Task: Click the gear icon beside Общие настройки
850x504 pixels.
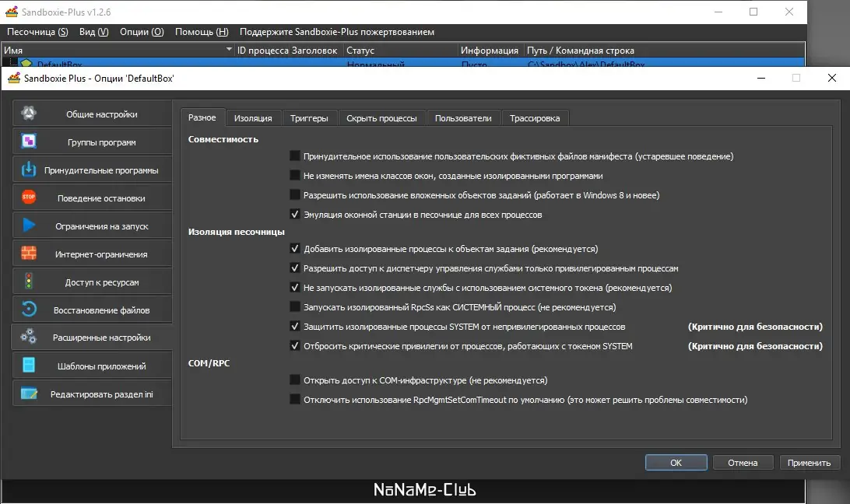Action: click(x=29, y=114)
